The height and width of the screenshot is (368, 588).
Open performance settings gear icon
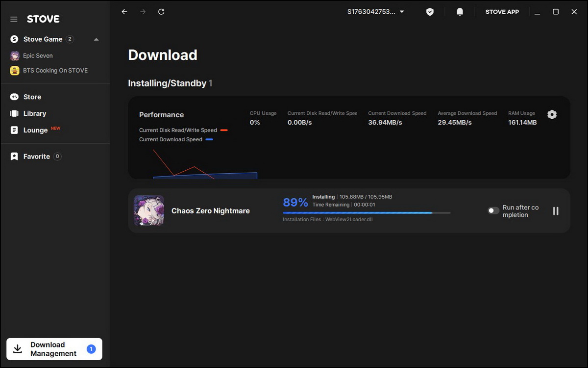coord(552,114)
